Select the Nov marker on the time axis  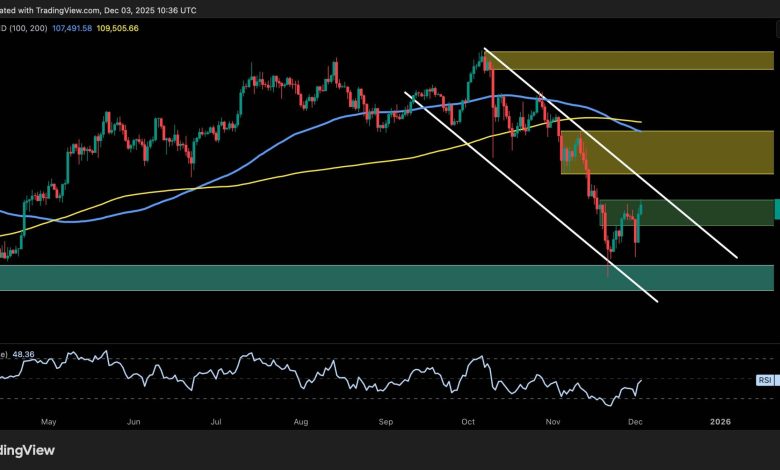553,423
